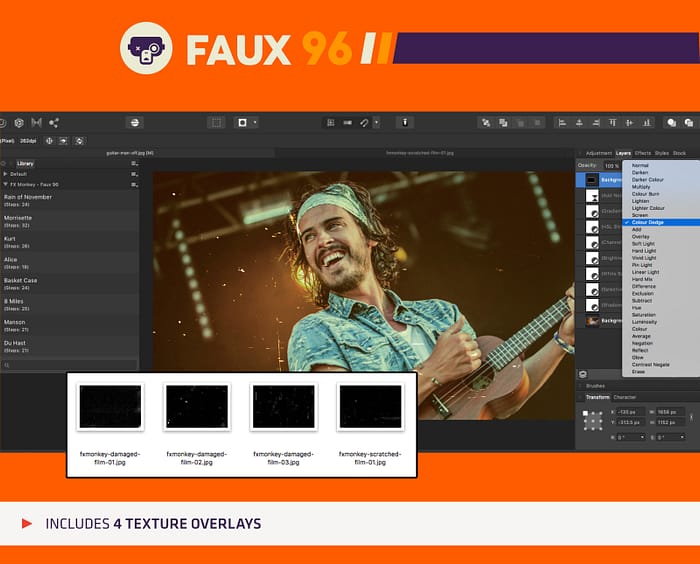Open the Character panel tab

pyautogui.click(x=625, y=397)
